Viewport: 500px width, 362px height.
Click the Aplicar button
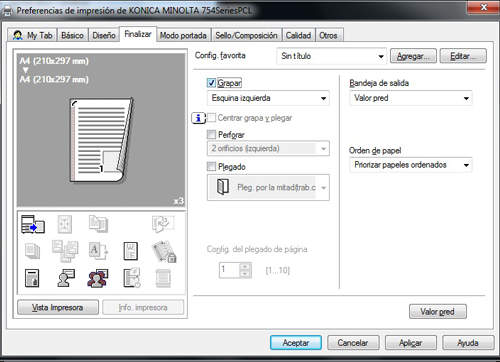tap(411, 343)
